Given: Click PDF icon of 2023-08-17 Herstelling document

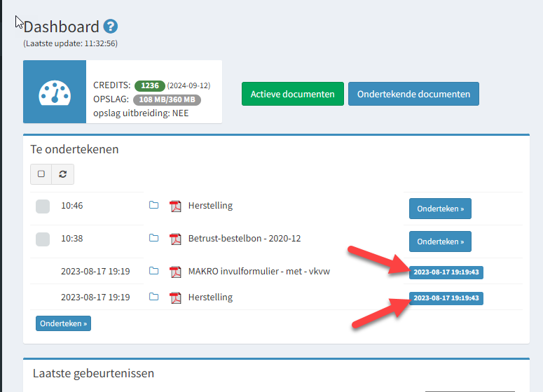Looking at the screenshot, I should pos(176,297).
